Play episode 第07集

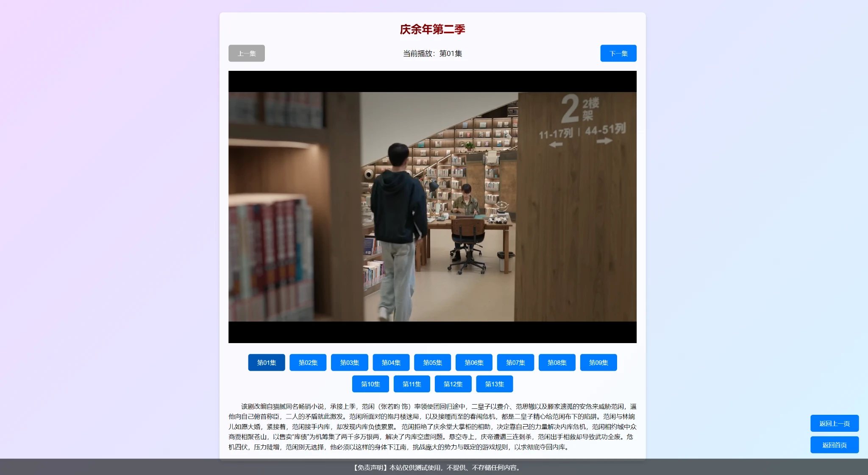[515, 363]
